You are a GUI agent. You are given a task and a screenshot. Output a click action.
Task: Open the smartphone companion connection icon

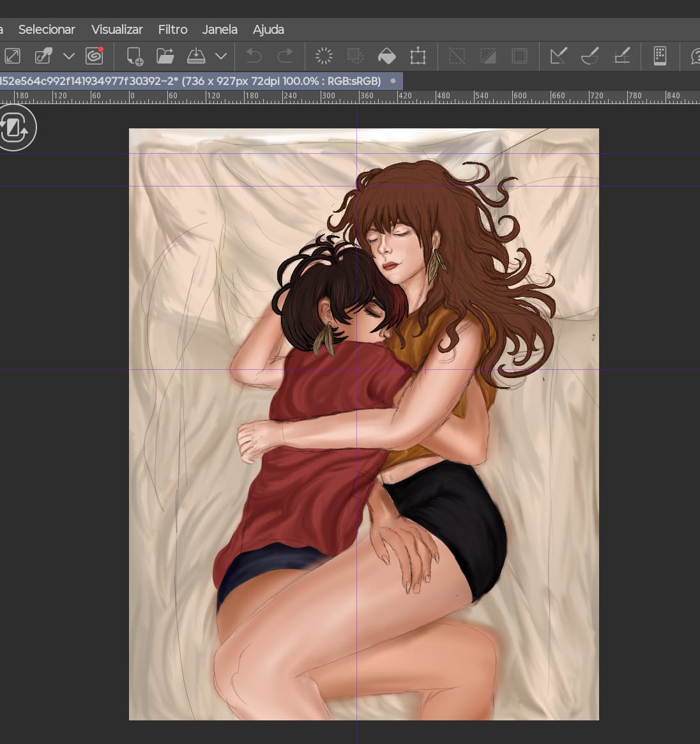[x=660, y=56]
